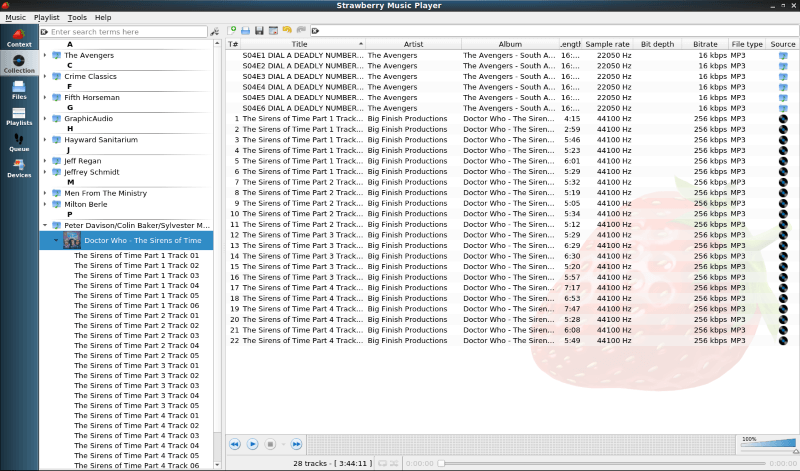Image resolution: width=800 pixels, height=471 pixels.
Task: Select playlist track 12 Sirens of Time Part 3
Action: (513, 235)
